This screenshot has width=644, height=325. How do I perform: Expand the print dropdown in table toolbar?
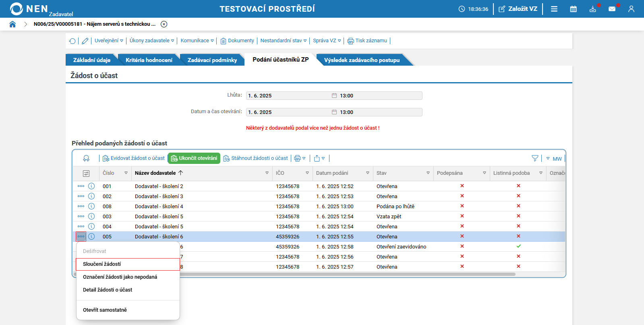(x=300, y=158)
